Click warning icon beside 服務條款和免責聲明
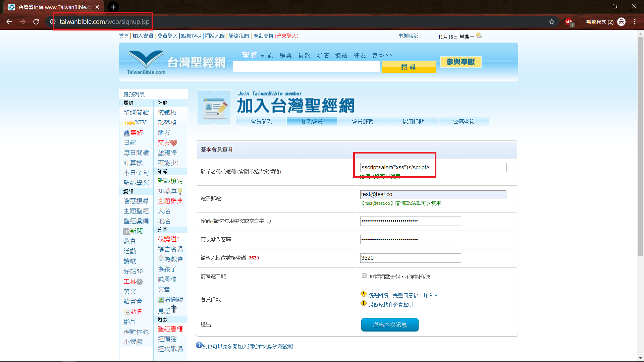The image size is (644, 362). click(x=363, y=304)
